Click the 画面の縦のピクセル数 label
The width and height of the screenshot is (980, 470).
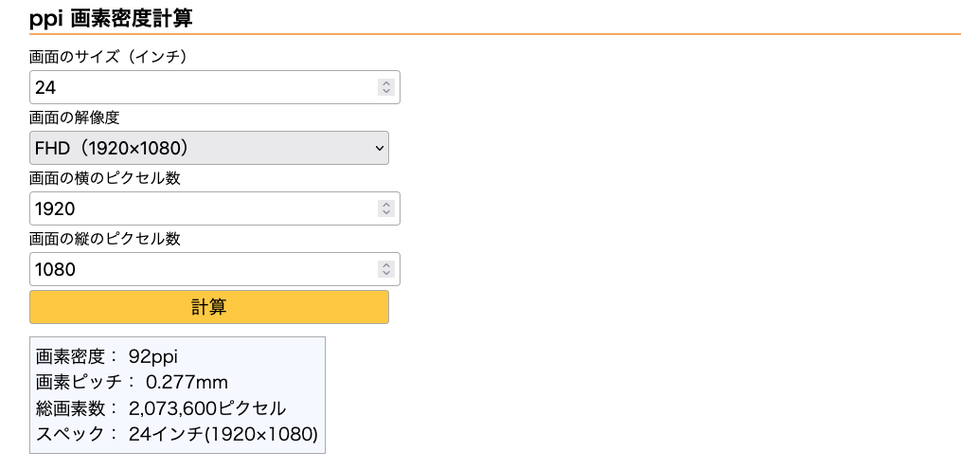(105, 239)
